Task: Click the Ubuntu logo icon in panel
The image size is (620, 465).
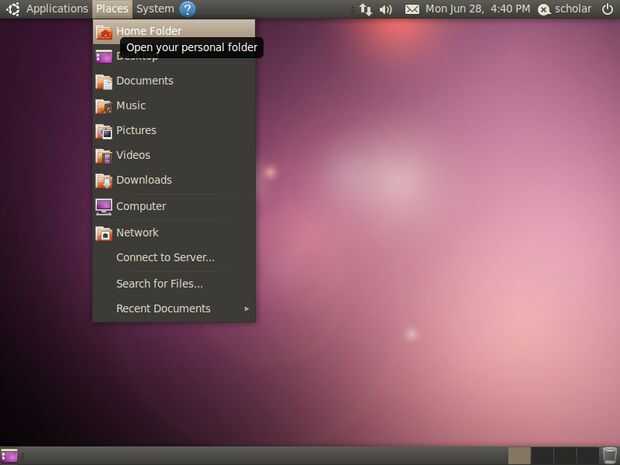Action: tap(13, 9)
